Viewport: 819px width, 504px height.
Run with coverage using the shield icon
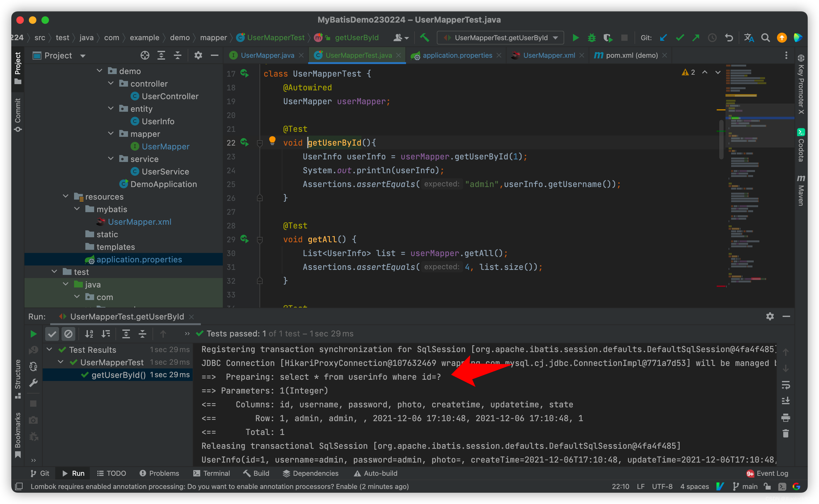point(608,38)
